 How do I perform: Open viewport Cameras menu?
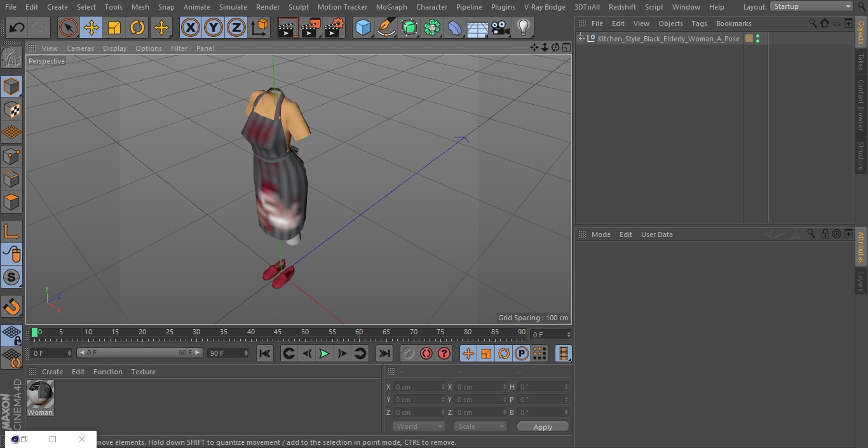tap(80, 48)
